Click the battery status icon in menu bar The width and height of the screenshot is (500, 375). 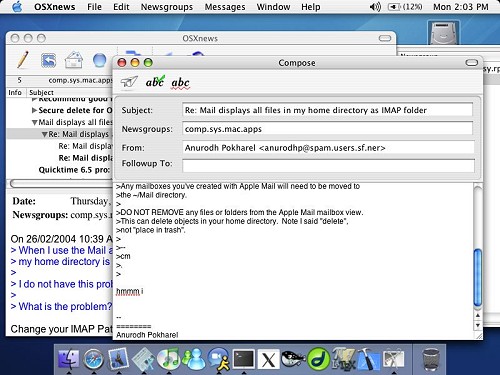point(405,7)
